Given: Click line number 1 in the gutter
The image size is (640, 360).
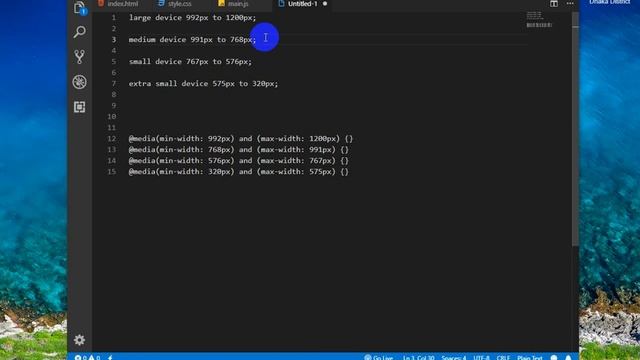Looking at the screenshot, I should 113,18.
